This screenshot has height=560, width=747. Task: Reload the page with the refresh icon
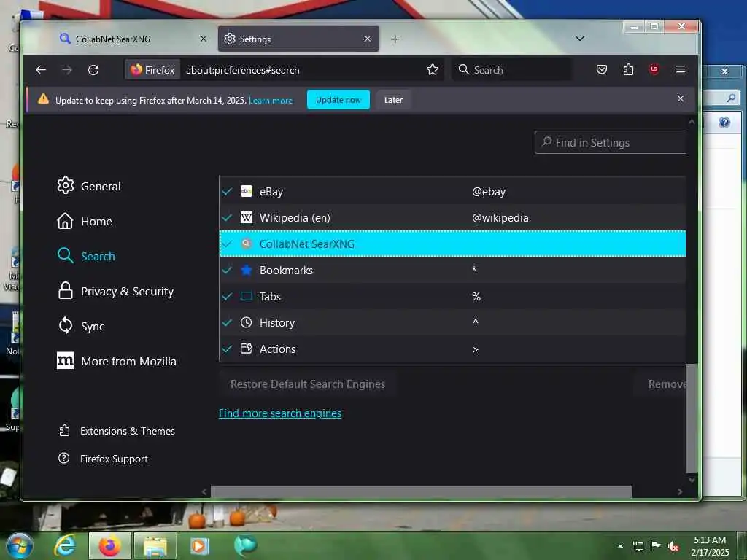click(93, 70)
